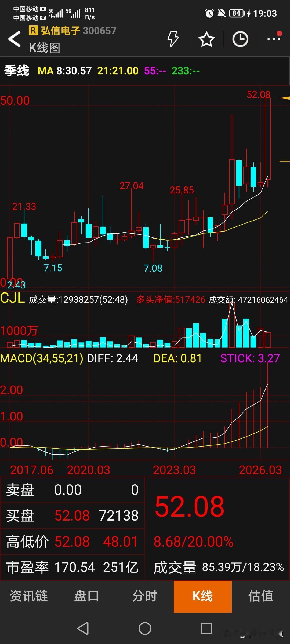Tap 50.00 price axis label
The width and height of the screenshot is (290, 644).
coord(15,101)
